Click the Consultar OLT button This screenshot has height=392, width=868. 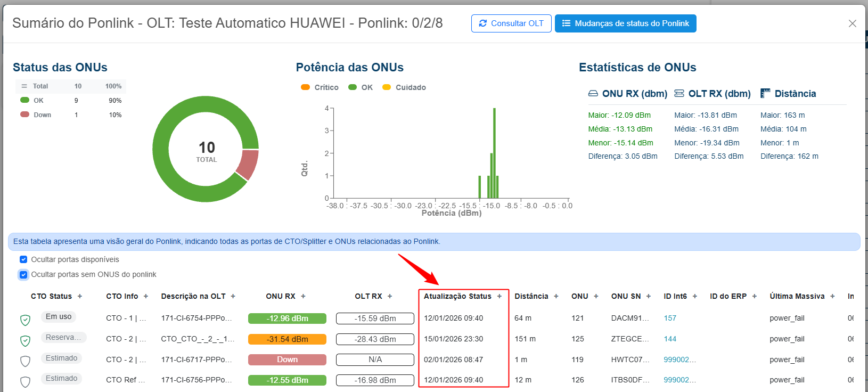511,23
